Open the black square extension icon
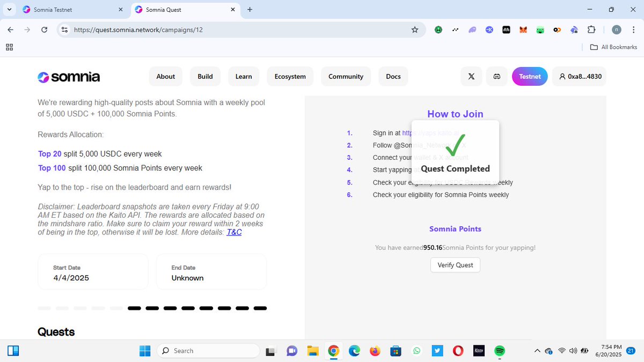Viewport: 644px width, 362px height. (506, 30)
